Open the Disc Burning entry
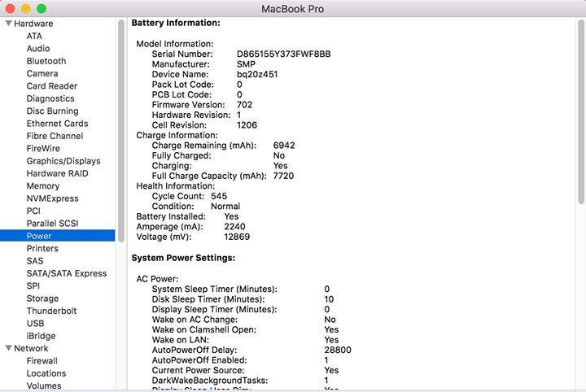 [x=52, y=111]
